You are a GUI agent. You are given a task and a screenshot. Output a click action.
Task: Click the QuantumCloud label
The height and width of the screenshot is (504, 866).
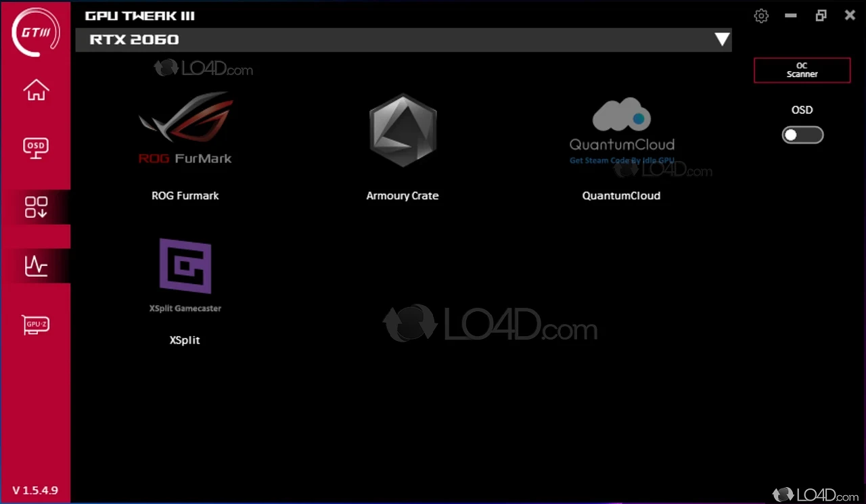click(x=621, y=196)
